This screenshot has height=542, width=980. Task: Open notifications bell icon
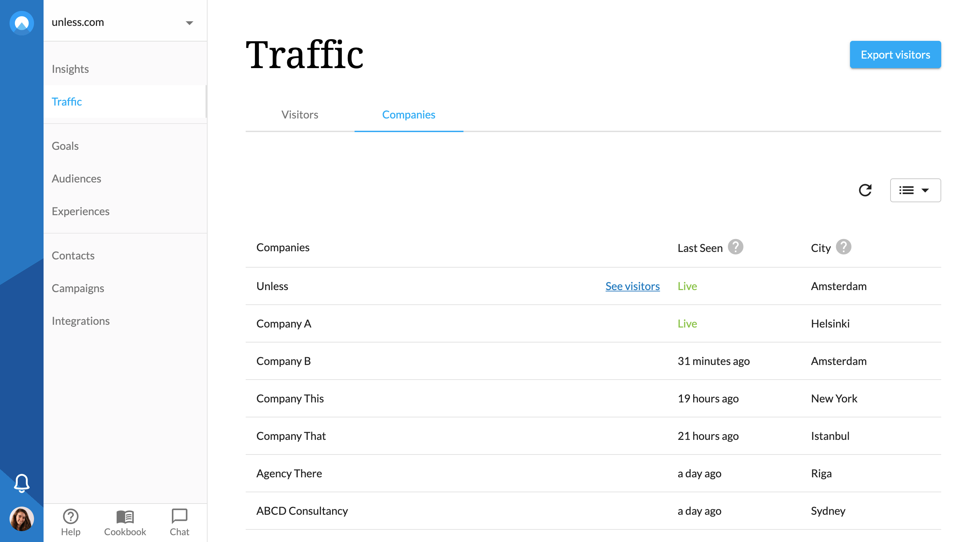click(x=22, y=483)
